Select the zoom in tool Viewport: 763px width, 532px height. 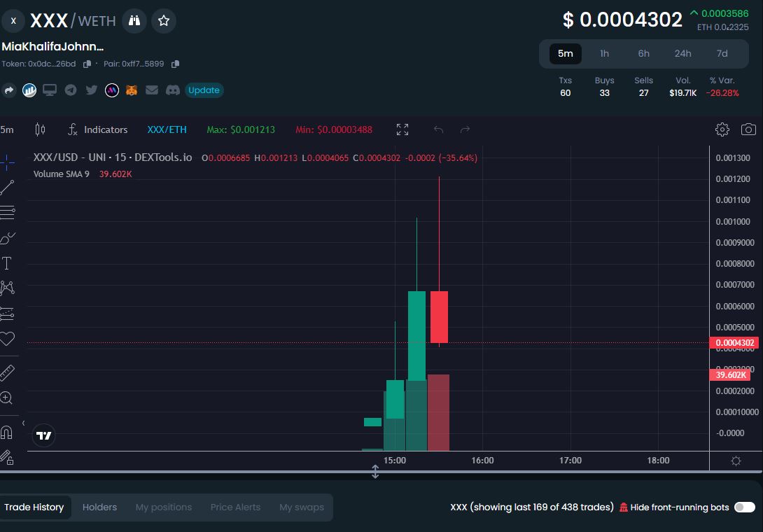point(7,398)
